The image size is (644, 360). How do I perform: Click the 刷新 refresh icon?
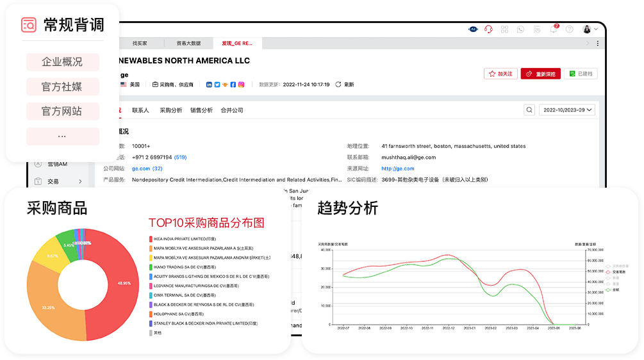click(x=339, y=85)
